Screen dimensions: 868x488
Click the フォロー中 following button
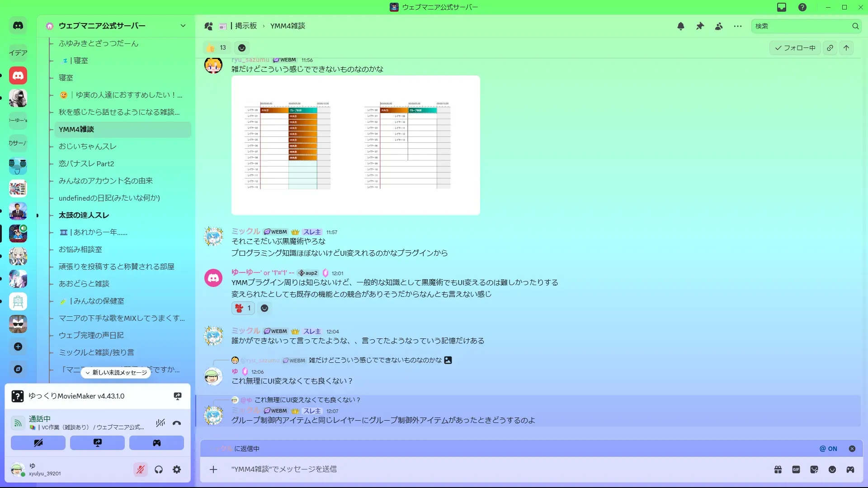(795, 48)
